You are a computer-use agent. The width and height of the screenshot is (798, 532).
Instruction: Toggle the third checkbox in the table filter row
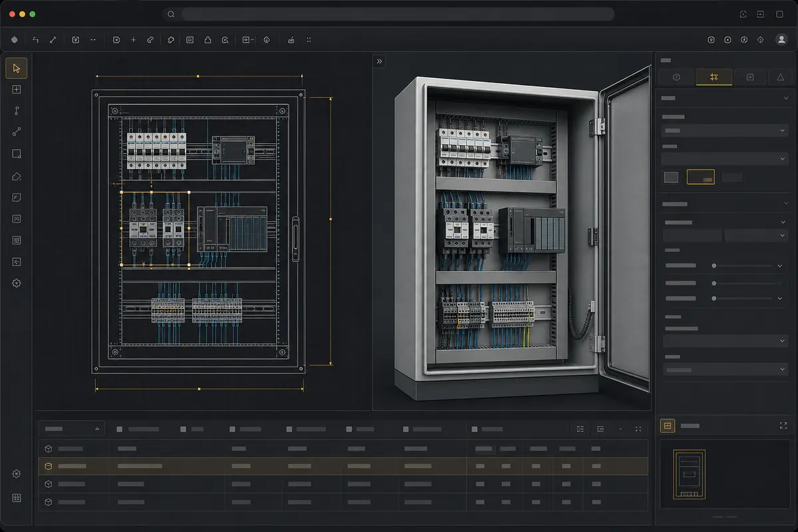(231, 430)
